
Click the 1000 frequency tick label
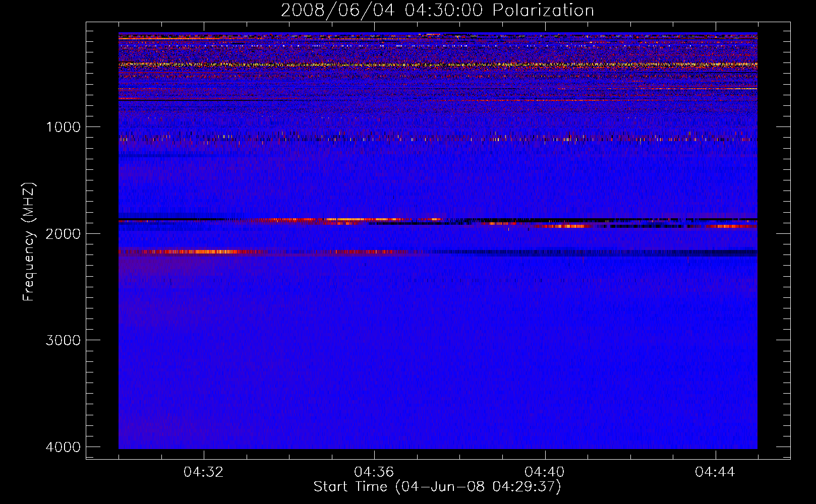pos(63,127)
